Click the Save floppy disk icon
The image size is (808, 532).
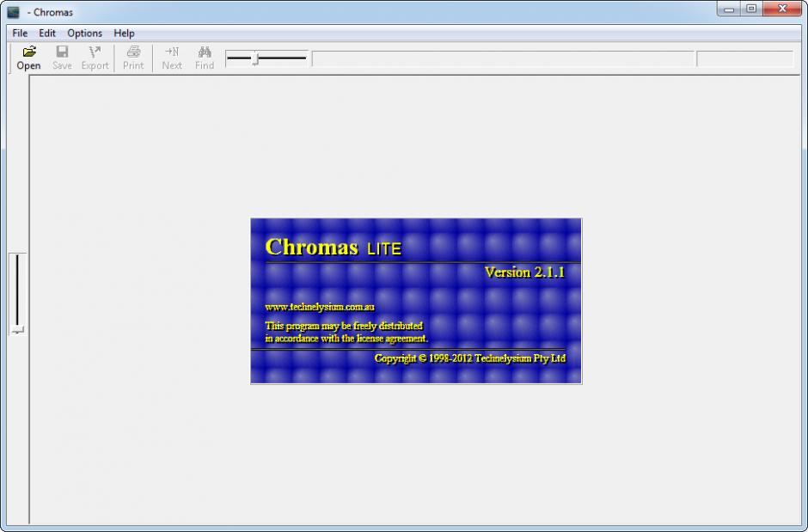[62, 52]
